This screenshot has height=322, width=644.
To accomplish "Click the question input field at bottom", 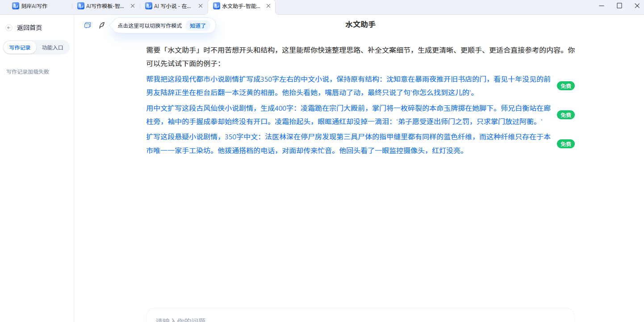I will click(360, 316).
